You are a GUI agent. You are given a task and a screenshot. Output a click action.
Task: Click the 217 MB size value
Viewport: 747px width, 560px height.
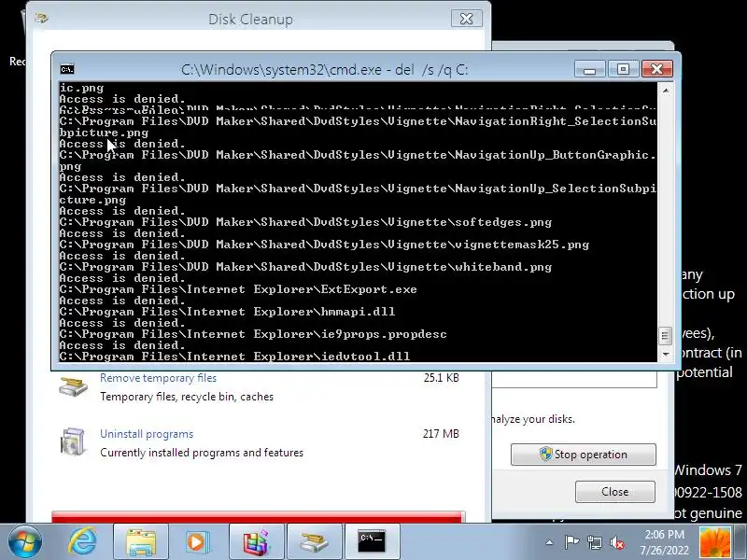pyautogui.click(x=441, y=434)
